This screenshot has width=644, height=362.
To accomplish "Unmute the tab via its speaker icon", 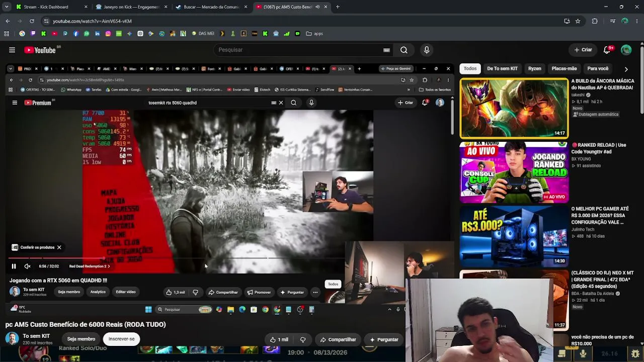I will tap(317, 7).
